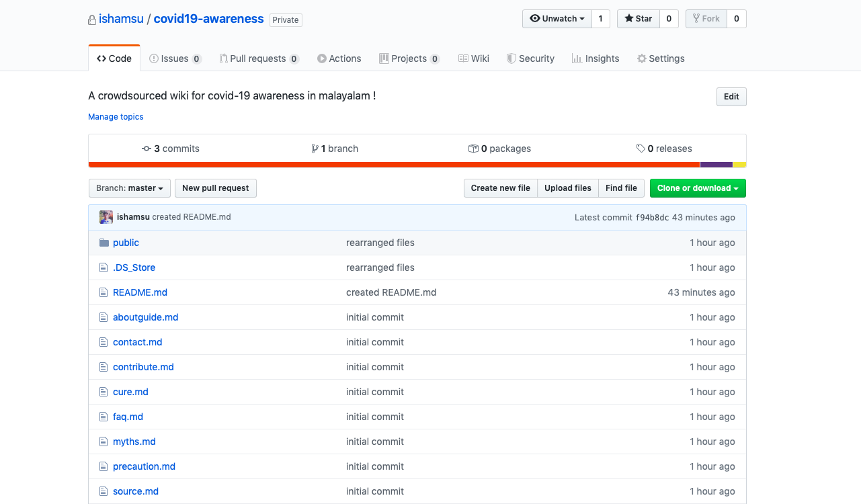Open the README.md file link

[140, 292]
